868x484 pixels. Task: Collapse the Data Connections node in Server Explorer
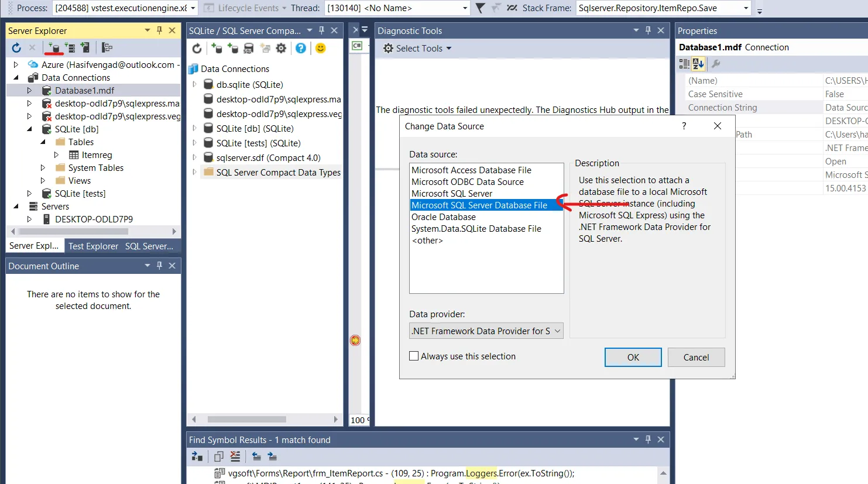coord(16,78)
